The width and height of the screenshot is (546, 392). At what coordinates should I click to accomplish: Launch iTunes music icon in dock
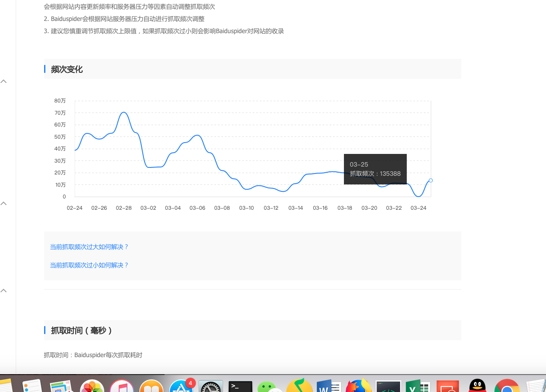pos(121,386)
